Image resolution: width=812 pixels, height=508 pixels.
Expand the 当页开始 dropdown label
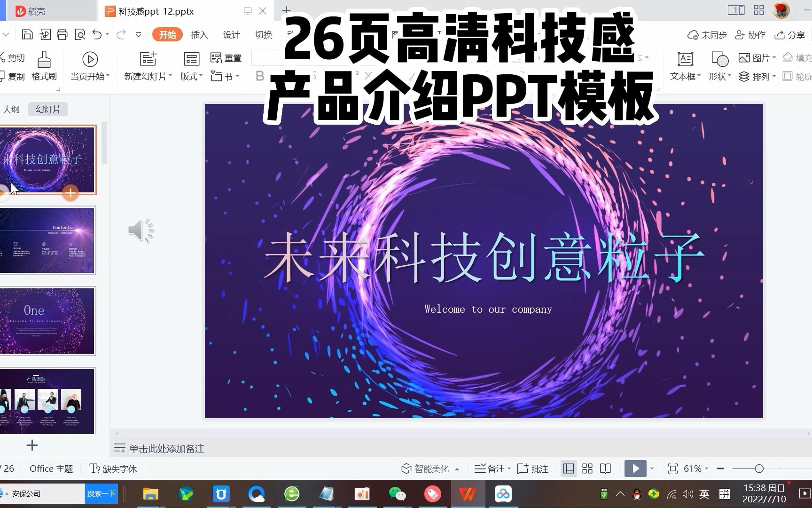(90, 76)
